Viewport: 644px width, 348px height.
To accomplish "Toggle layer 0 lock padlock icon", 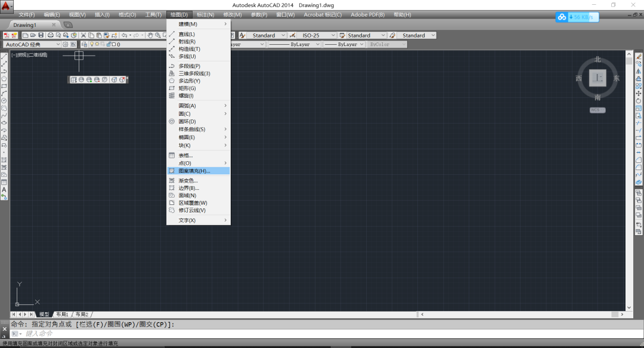I will [x=109, y=44].
